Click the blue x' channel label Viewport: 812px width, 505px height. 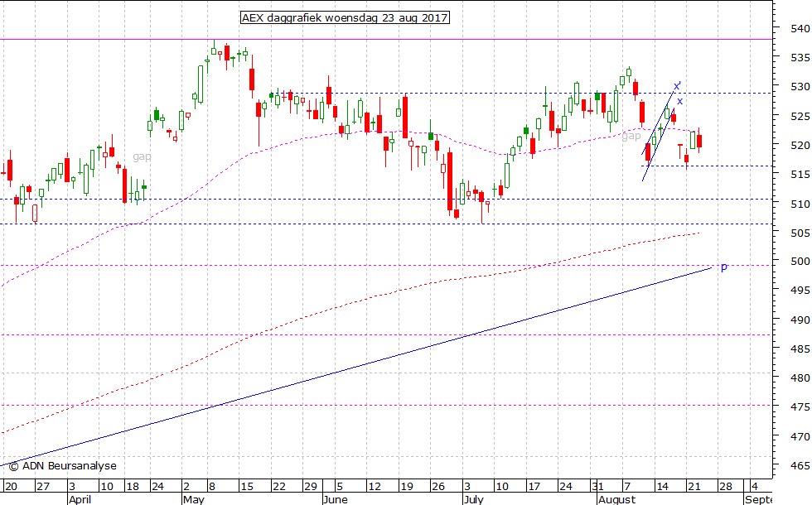coord(678,86)
